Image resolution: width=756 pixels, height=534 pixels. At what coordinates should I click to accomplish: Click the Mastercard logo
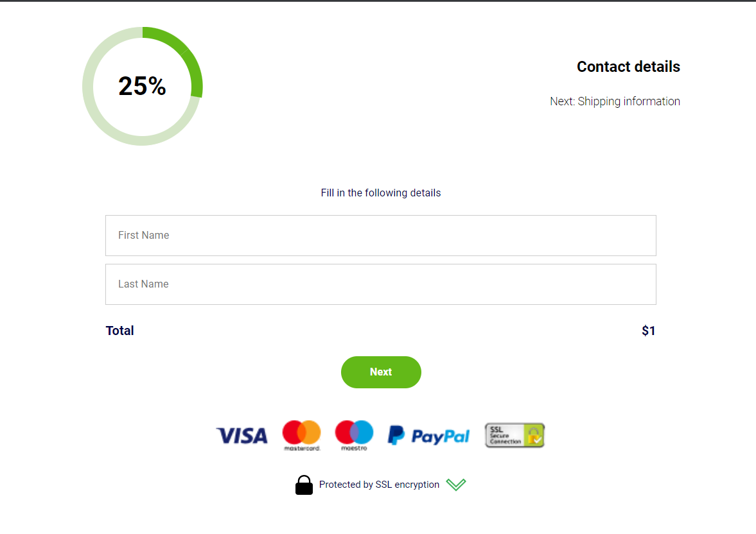point(302,435)
